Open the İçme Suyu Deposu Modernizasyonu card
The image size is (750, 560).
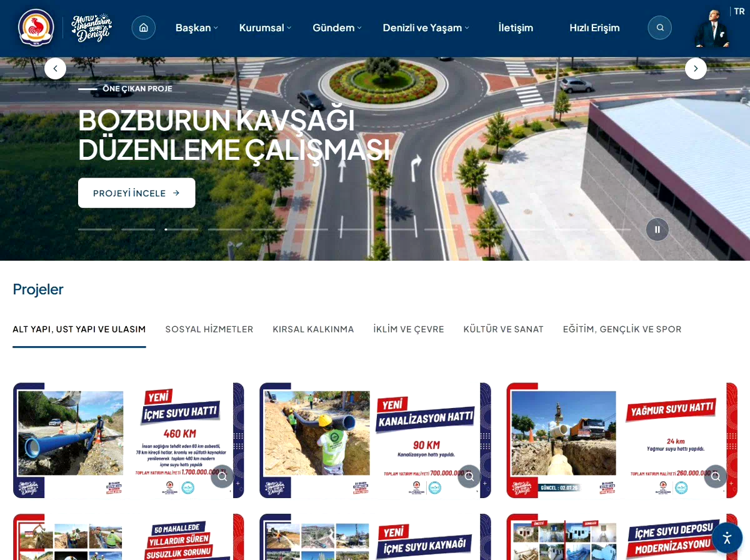tap(622, 537)
